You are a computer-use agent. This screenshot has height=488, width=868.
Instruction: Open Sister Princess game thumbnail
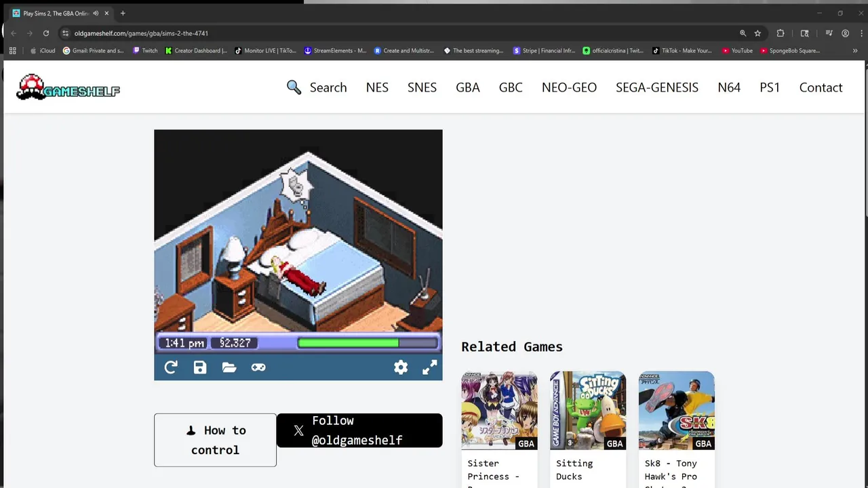pos(499,411)
